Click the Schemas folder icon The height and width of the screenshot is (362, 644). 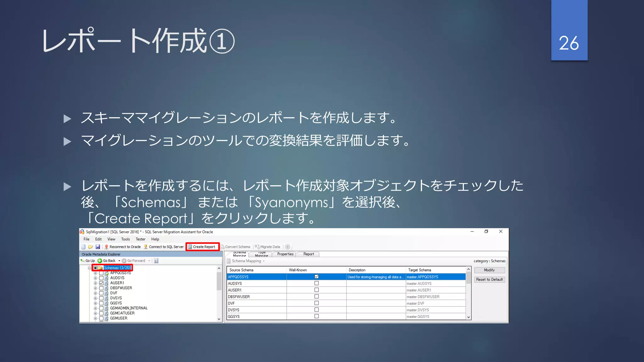[100, 268]
